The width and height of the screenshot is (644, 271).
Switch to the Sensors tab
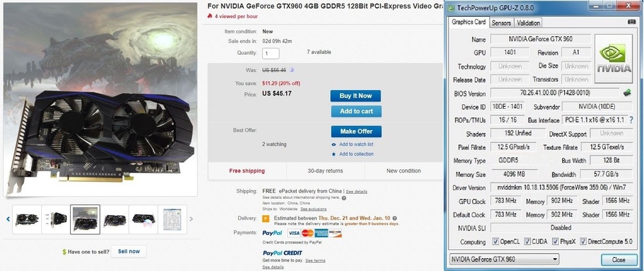(x=501, y=23)
